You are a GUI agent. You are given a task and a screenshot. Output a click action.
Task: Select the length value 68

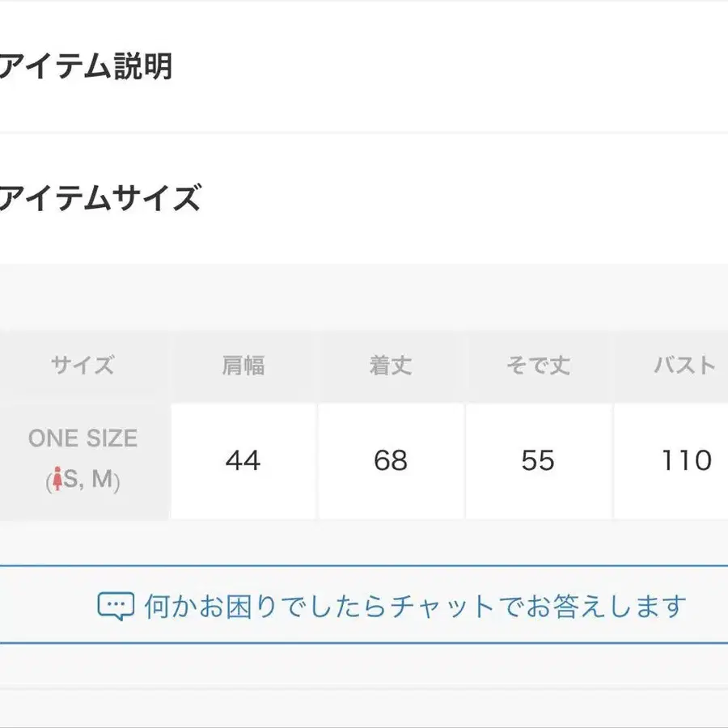point(391,461)
